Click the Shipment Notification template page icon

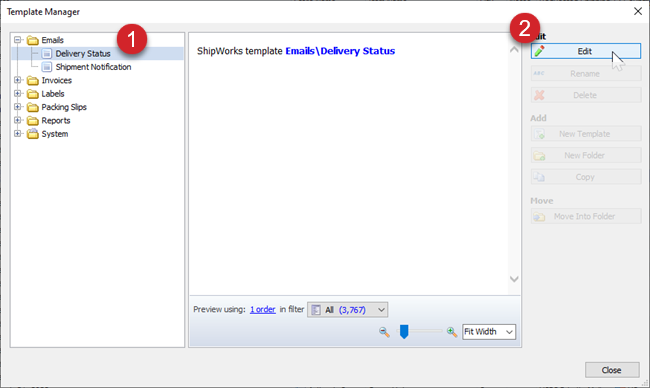point(47,67)
